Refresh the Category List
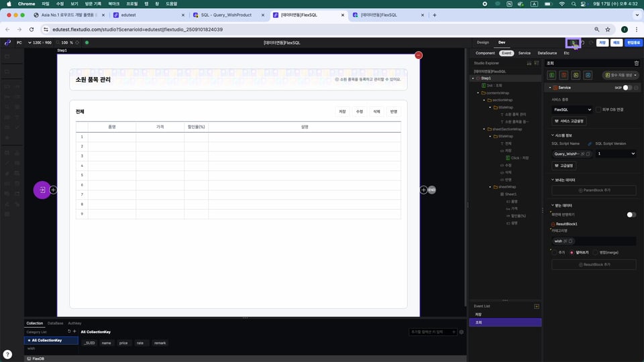The width and height of the screenshot is (644, 362). (x=69, y=331)
